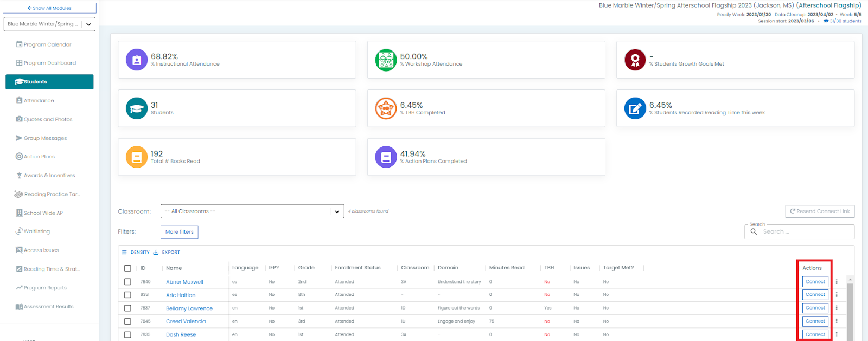Open student link Abner Maxwell
Viewport: 868px width, 341px height.
(184, 282)
